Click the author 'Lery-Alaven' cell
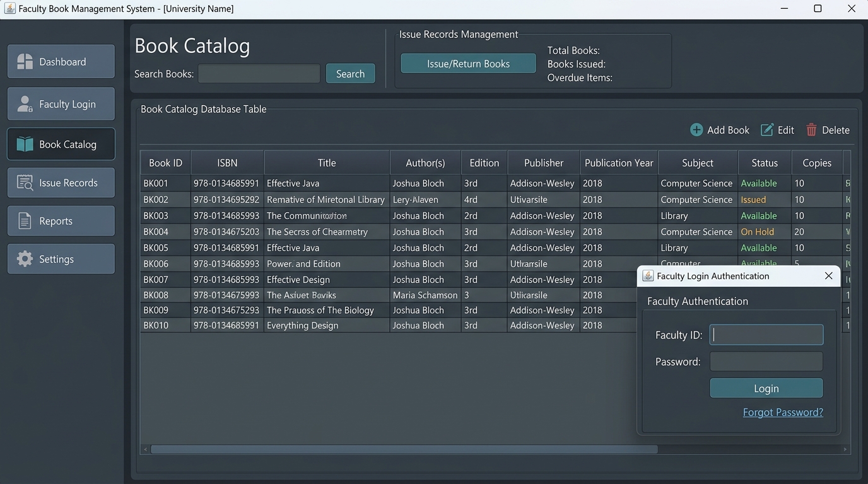868x484 pixels. click(x=425, y=200)
